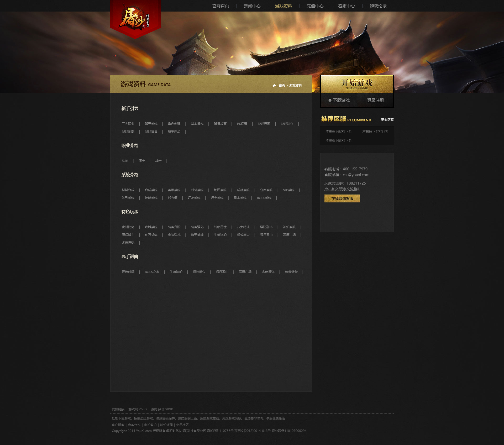The height and width of the screenshot is (445, 504).
Task: Click the home icon in breadcrumb
Action: pos(274,86)
